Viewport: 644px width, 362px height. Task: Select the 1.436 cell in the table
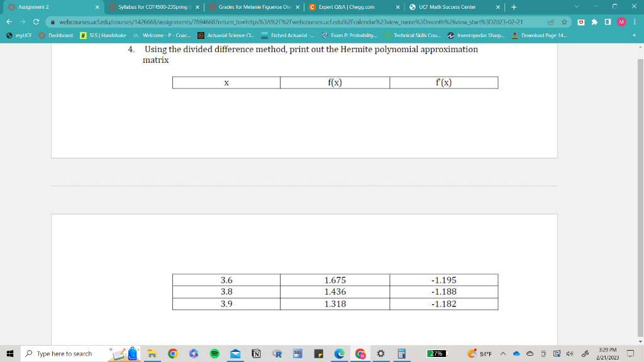tap(335, 292)
